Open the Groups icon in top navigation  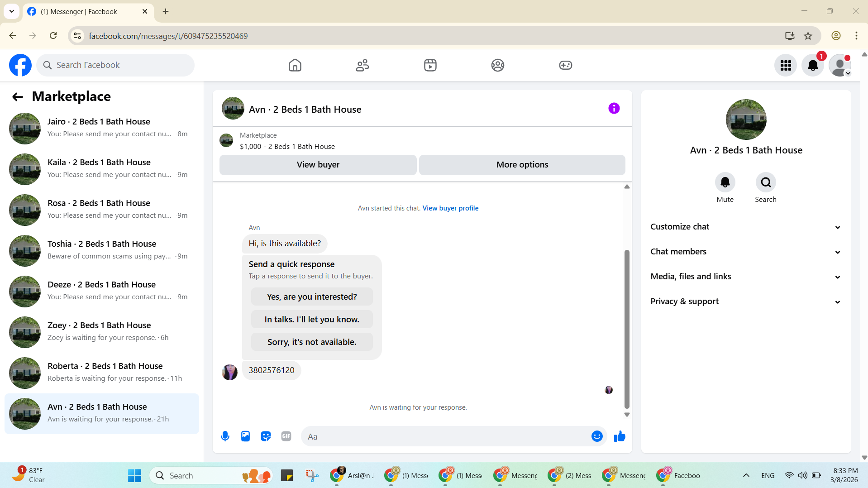498,65
